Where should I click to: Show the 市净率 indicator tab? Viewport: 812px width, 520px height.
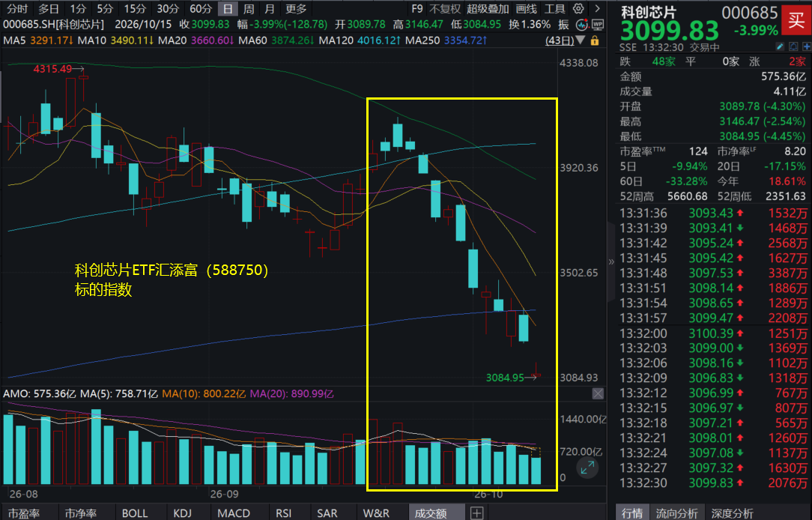[81, 513]
